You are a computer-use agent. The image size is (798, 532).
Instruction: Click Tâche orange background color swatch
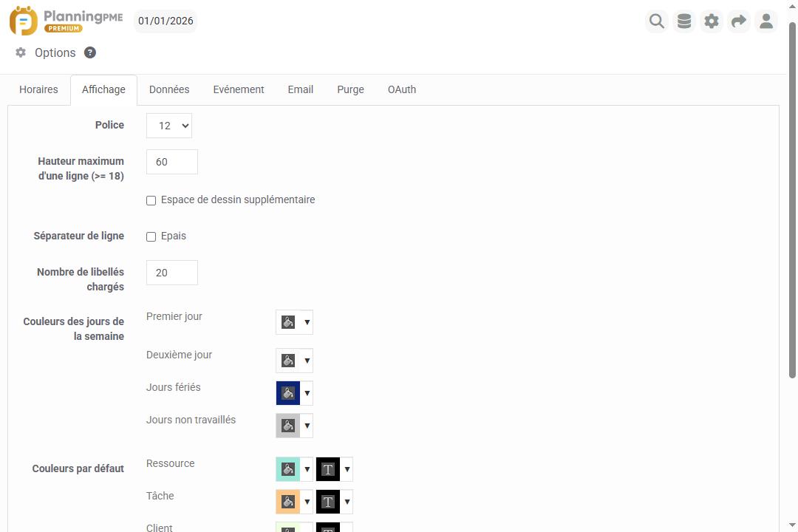coord(288,502)
